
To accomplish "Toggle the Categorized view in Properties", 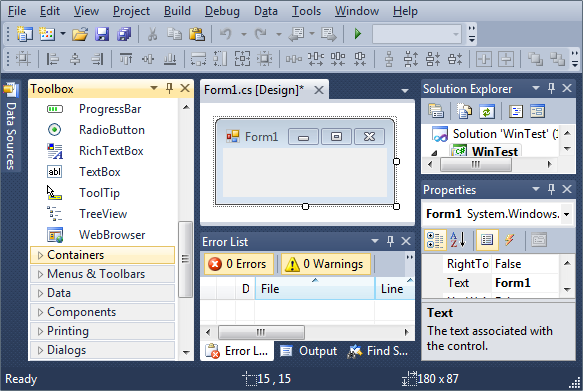I will tap(435, 240).
